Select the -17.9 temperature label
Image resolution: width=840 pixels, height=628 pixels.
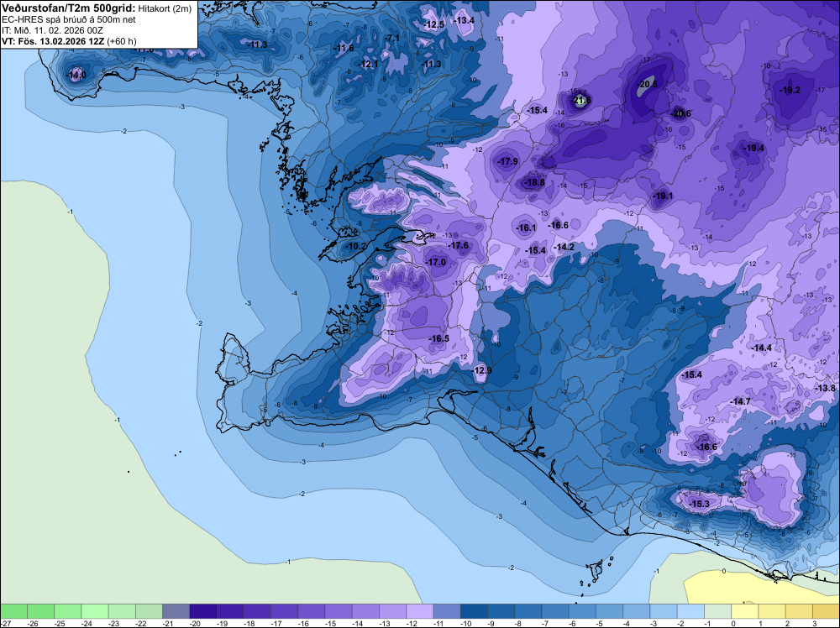[x=508, y=161]
